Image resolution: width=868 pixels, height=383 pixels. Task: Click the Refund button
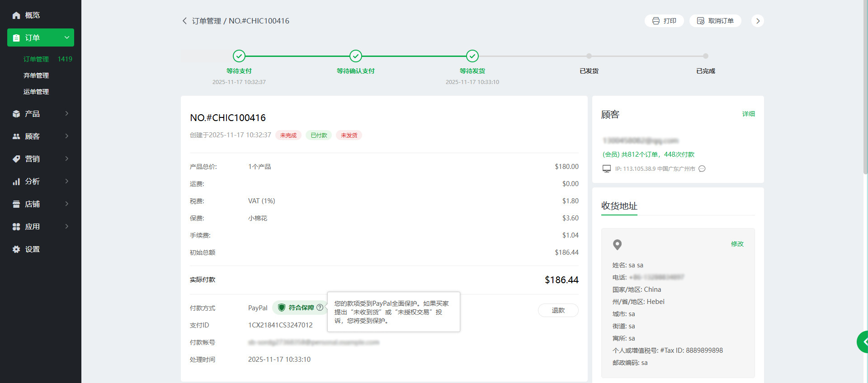558,310
